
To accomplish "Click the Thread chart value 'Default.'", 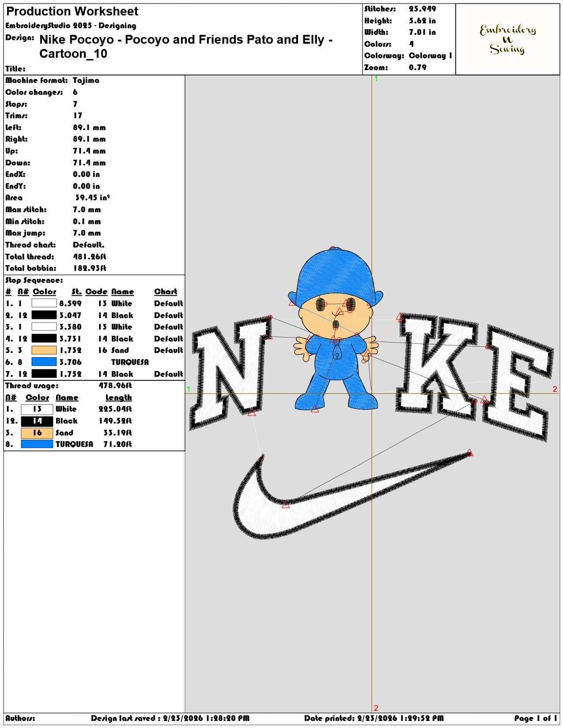I will click(x=89, y=245).
